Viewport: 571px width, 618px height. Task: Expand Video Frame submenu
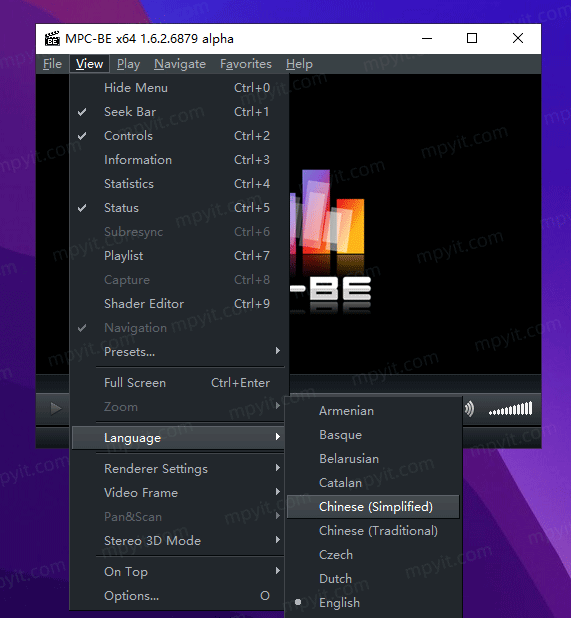[179, 493]
